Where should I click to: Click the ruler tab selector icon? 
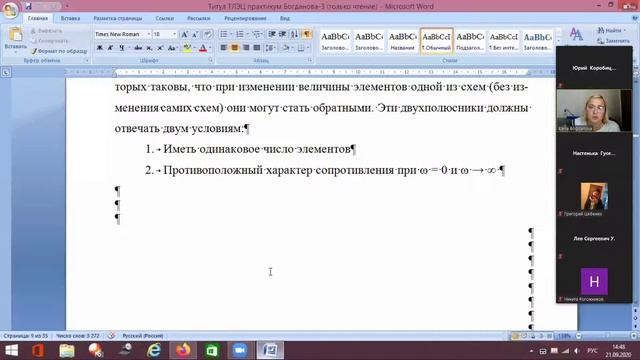(6, 72)
